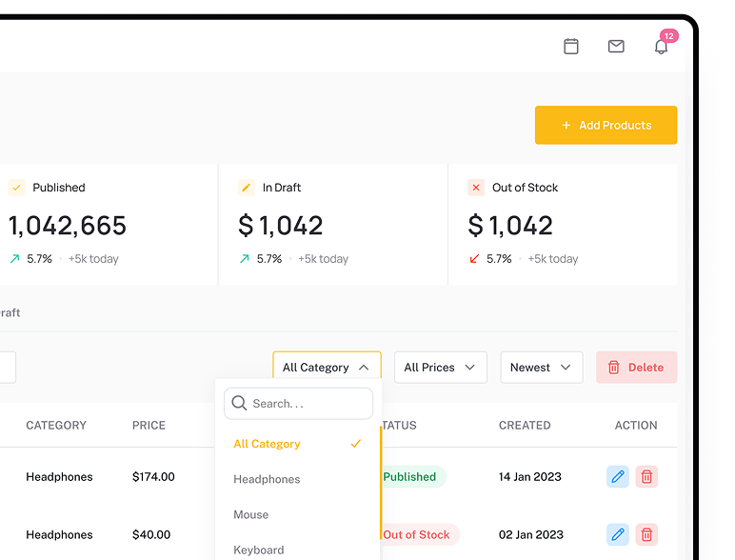735x560 pixels.
Task: Click the Out of Stock card icon
Action: coord(476,188)
